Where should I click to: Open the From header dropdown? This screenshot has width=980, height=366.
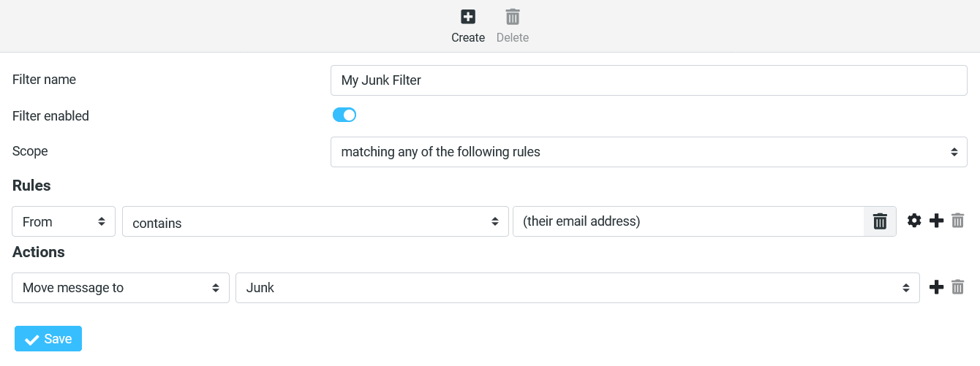coord(64,221)
